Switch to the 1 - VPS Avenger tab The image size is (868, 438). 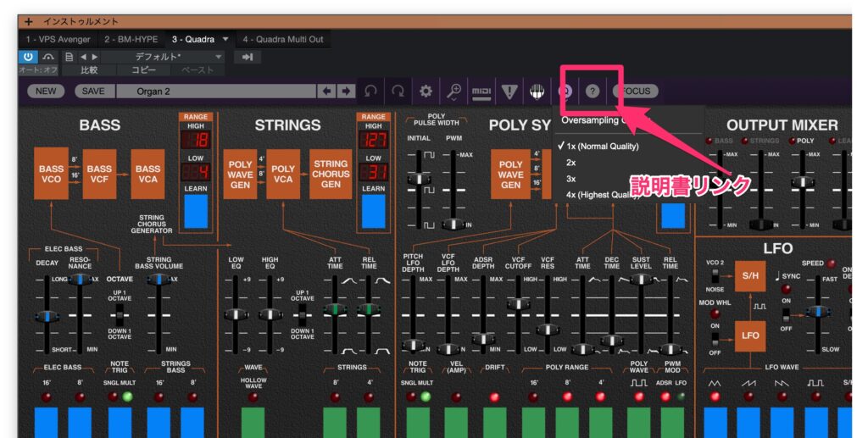pos(58,39)
